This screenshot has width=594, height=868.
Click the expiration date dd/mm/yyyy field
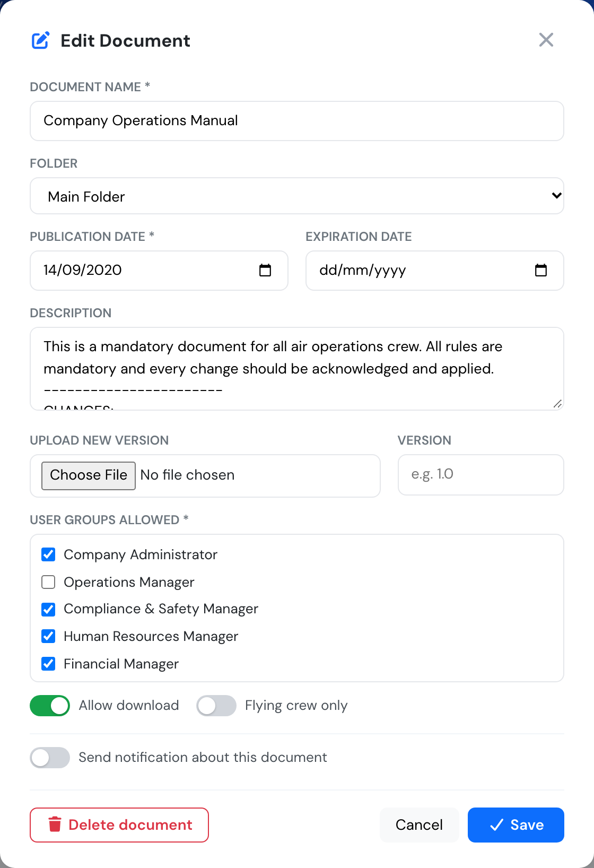435,271
